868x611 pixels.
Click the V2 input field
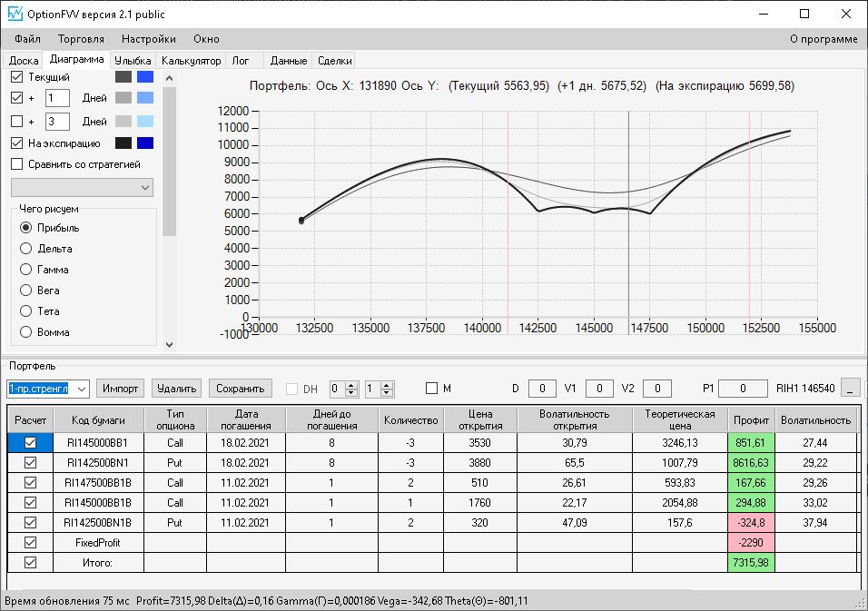point(657,389)
